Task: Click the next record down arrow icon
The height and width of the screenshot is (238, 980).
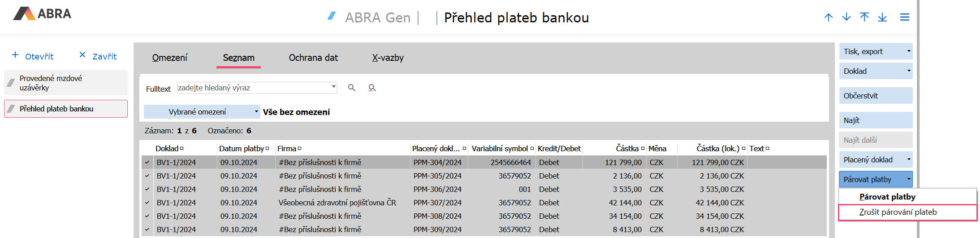Action: coord(846,17)
